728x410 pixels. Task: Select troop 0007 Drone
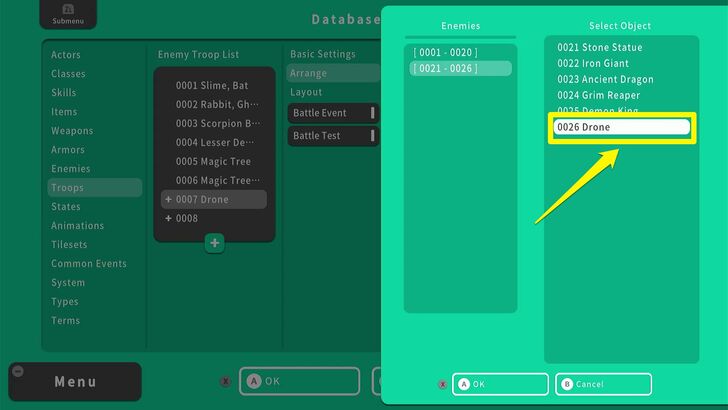(214, 199)
